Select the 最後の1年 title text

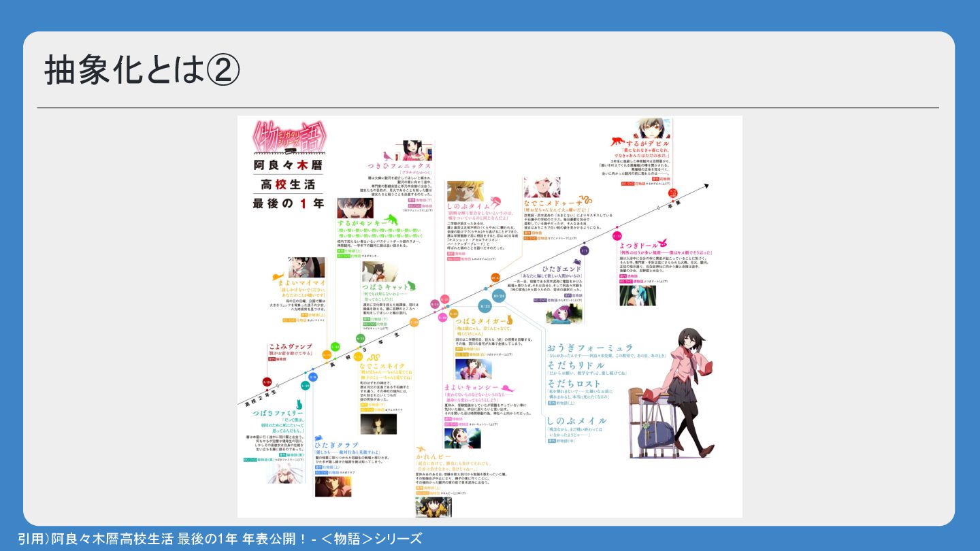click(x=288, y=203)
